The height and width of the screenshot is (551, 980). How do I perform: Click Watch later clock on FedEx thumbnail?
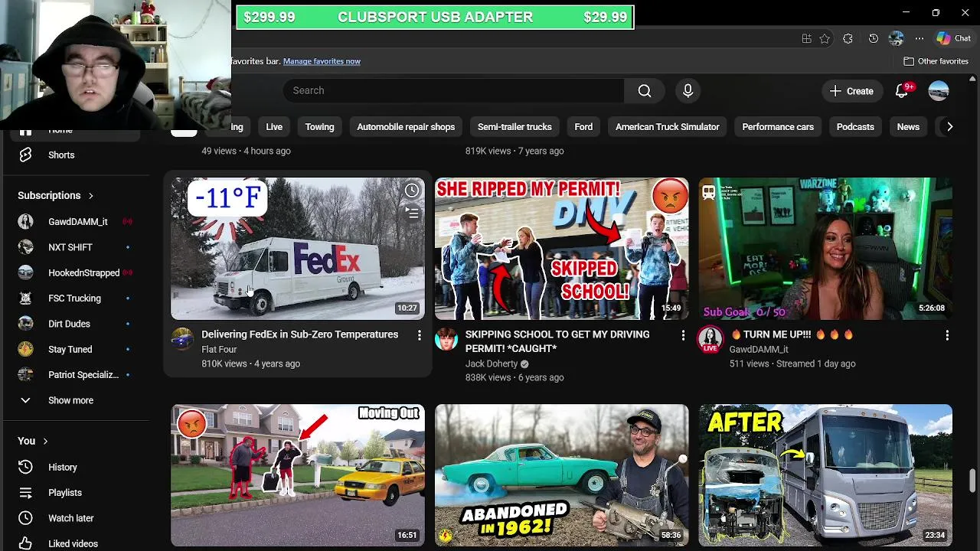(412, 190)
